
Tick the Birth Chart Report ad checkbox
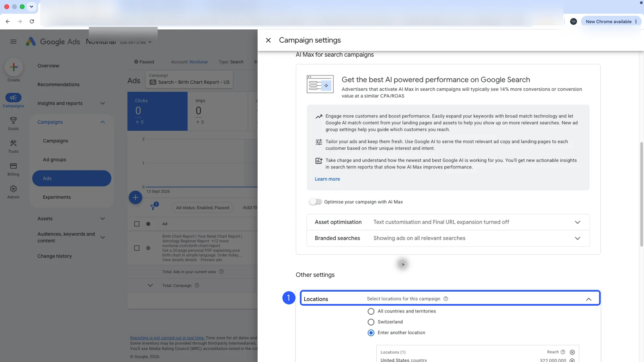[x=137, y=248]
